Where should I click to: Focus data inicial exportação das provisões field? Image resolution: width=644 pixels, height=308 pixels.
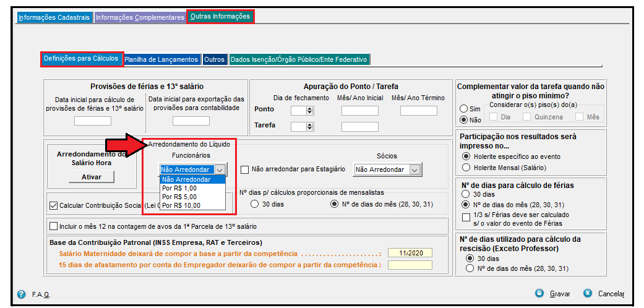coord(191,121)
